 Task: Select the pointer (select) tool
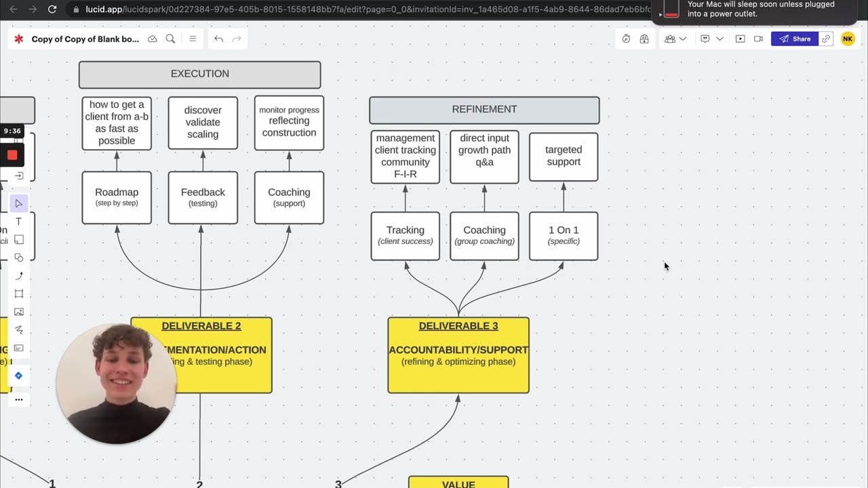(x=18, y=203)
